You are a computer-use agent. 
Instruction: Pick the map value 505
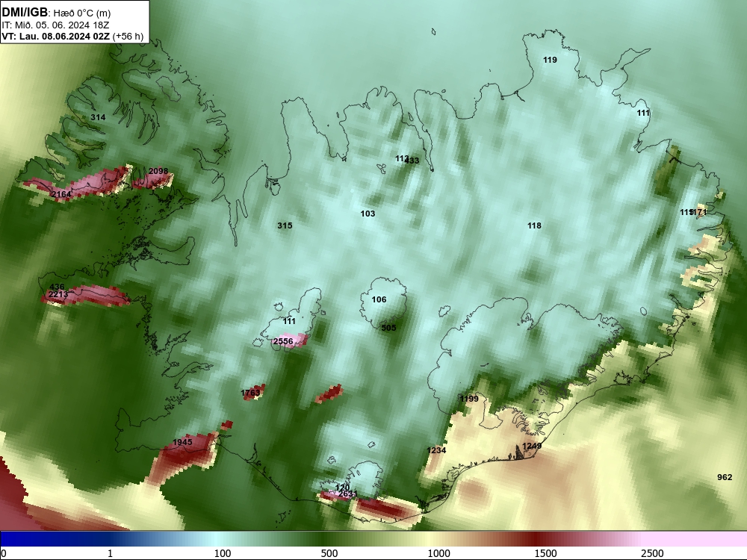(x=388, y=328)
